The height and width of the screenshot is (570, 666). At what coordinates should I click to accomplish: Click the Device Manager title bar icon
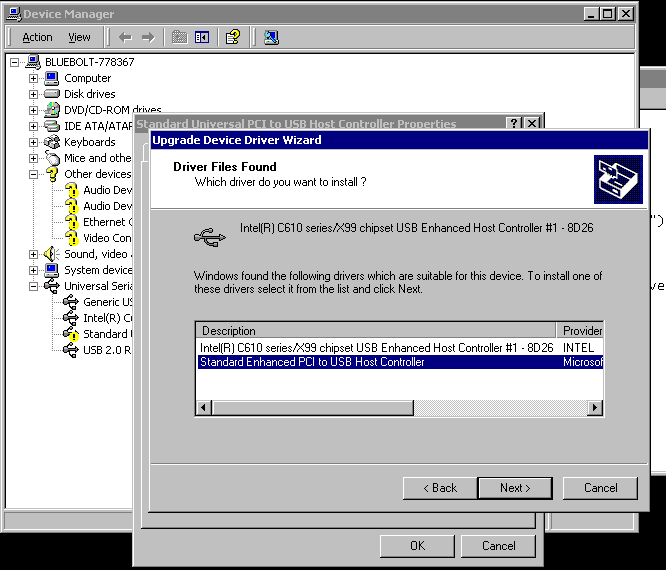tap(14, 14)
